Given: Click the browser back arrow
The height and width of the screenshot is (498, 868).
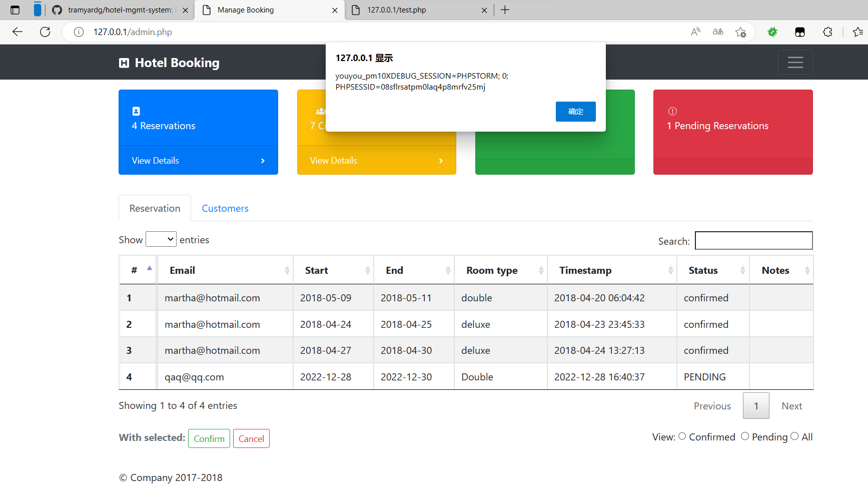Looking at the screenshot, I should coord(18,32).
